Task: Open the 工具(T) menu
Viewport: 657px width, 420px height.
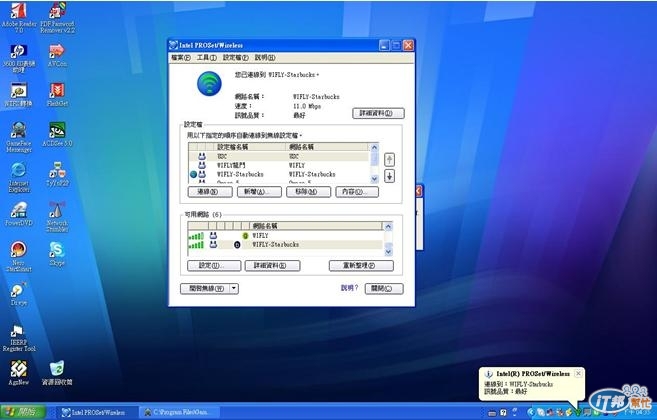Action: [207, 57]
